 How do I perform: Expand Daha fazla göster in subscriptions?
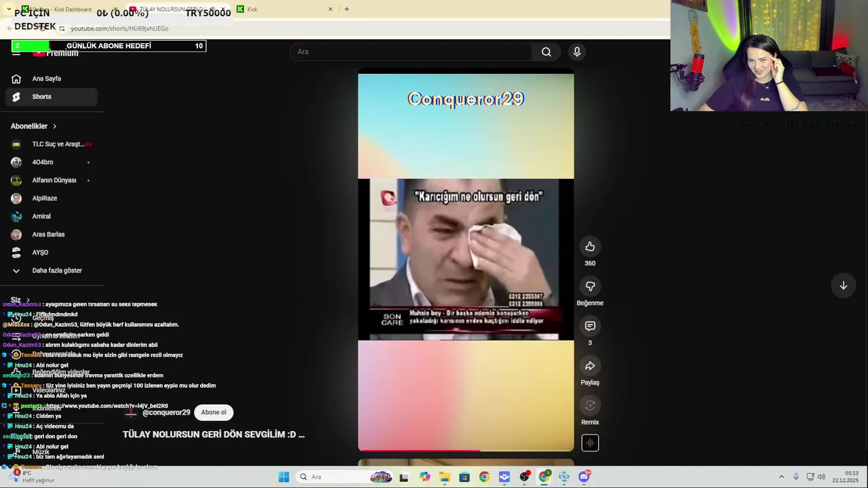click(51, 270)
